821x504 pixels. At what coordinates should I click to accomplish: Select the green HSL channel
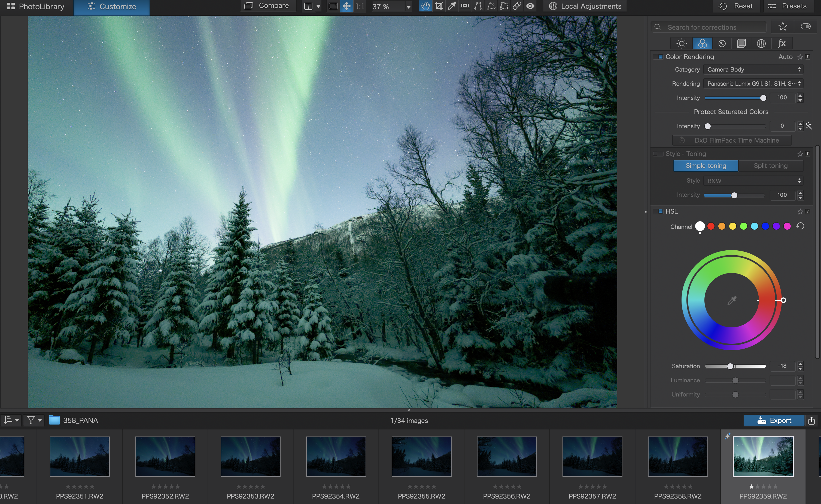pyautogui.click(x=744, y=226)
